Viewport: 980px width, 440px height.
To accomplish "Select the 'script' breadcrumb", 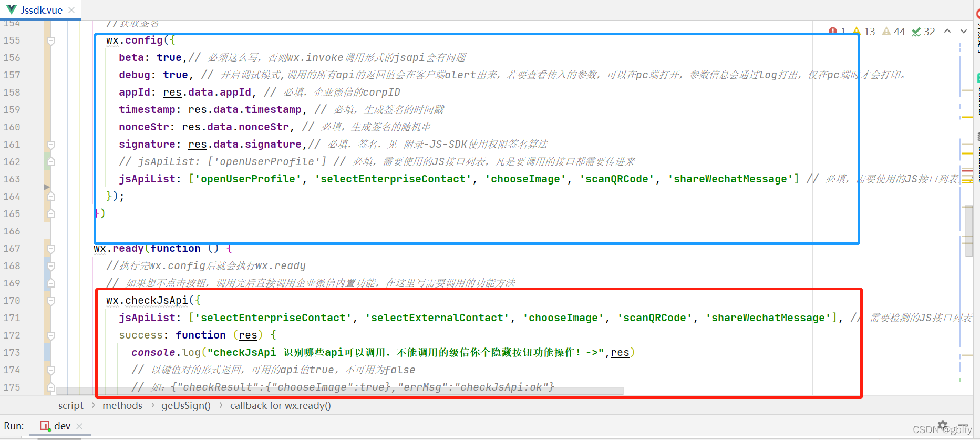I will [71, 405].
